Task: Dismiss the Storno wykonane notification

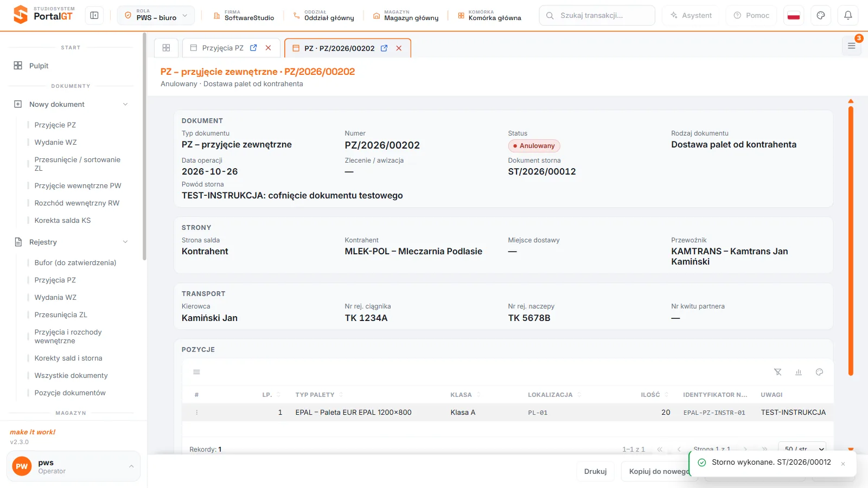Action: point(843,464)
